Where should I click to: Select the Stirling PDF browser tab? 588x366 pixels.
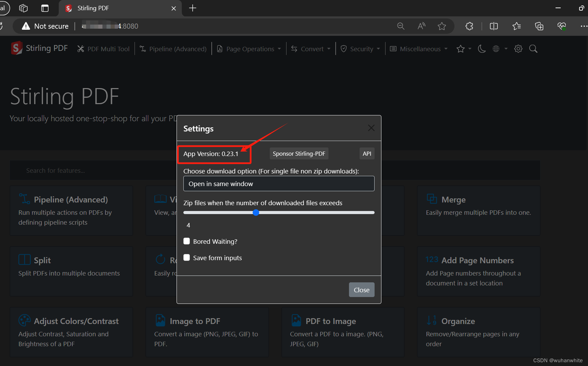coord(120,8)
